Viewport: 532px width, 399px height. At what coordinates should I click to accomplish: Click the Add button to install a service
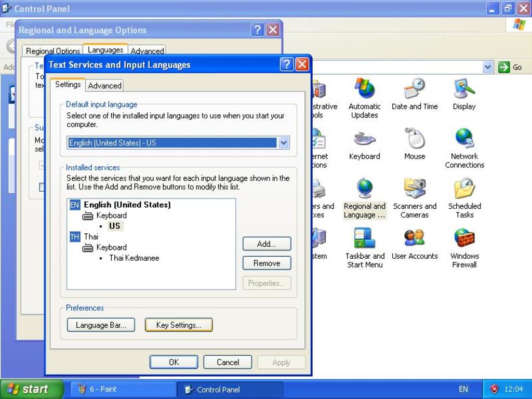267,243
